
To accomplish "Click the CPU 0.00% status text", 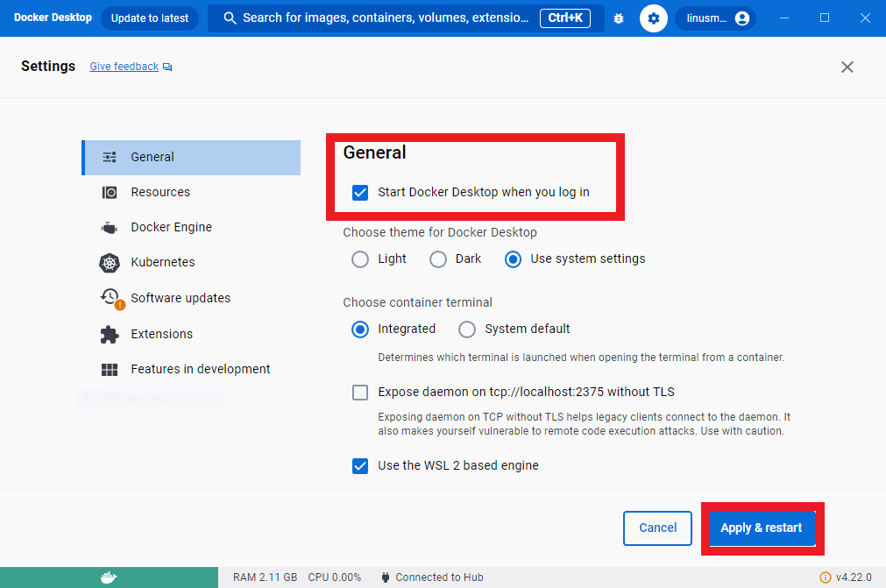I will 335,577.
